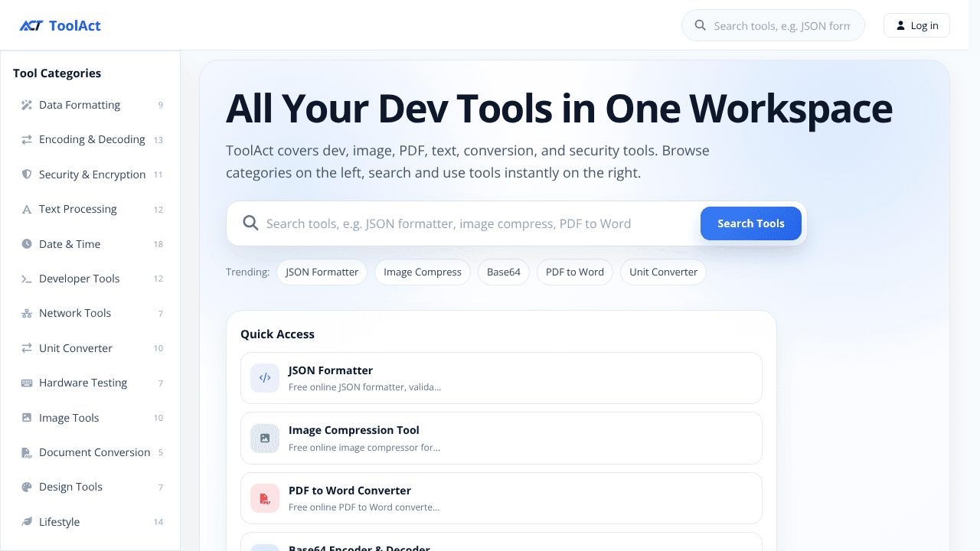
Task: Click the Document Conversion PDF icon
Action: click(x=27, y=452)
